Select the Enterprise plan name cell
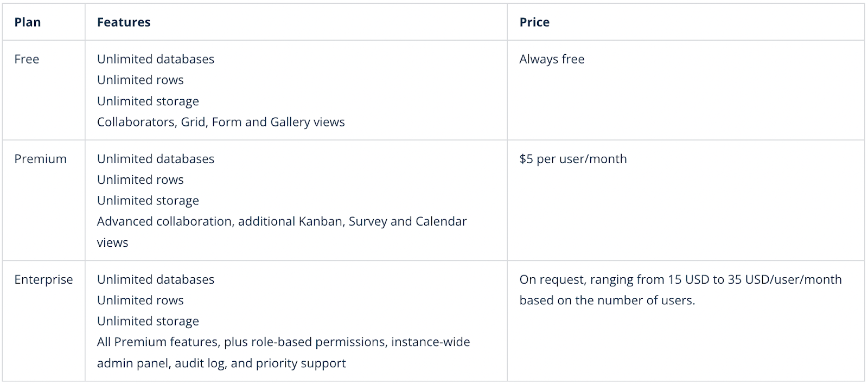Image resolution: width=868 pixels, height=384 pixels. tap(43, 279)
